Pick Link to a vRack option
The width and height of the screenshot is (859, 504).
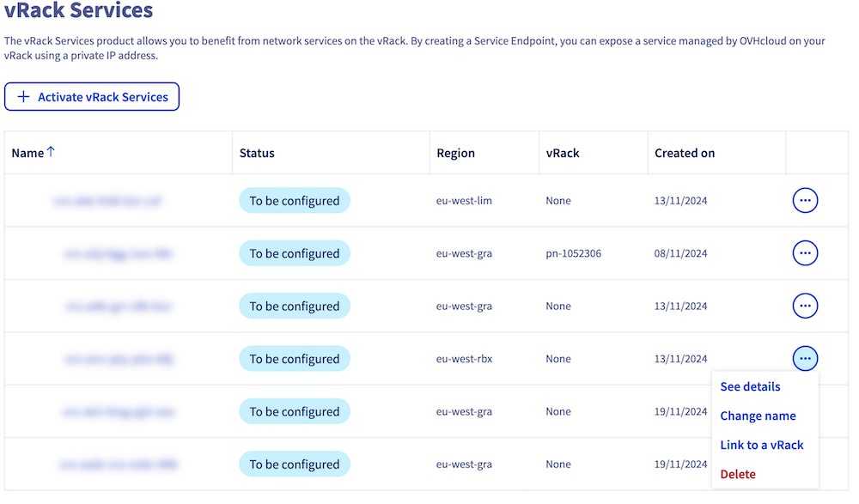pyautogui.click(x=761, y=445)
